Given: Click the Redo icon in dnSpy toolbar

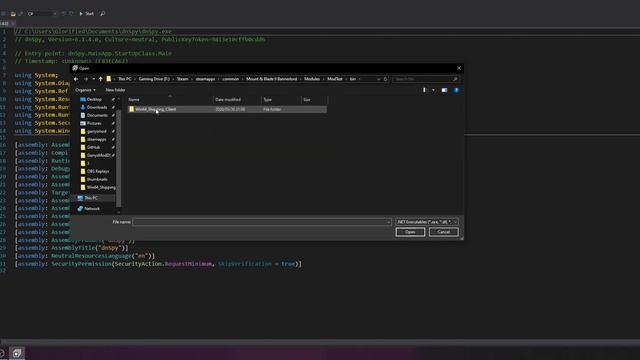Looking at the screenshot, I should tap(71, 14).
